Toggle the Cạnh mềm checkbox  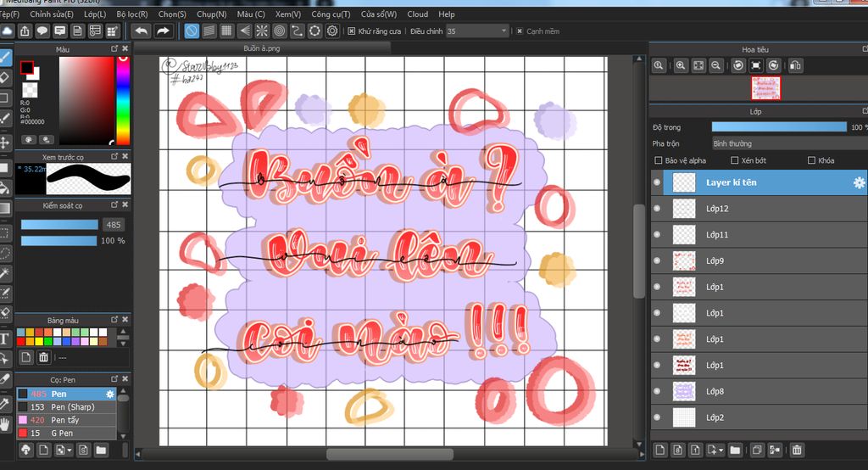[x=520, y=31]
